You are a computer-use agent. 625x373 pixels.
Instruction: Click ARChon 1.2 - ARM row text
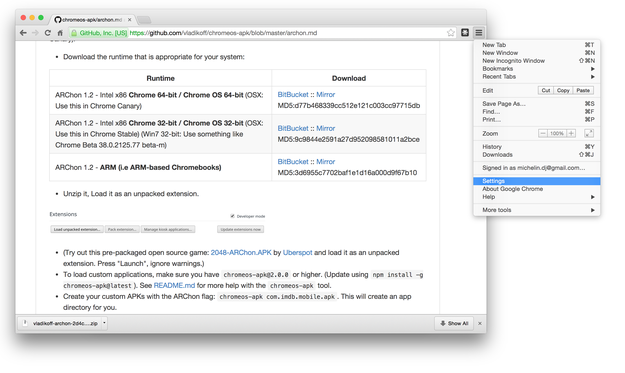click(x=138, y=167)
